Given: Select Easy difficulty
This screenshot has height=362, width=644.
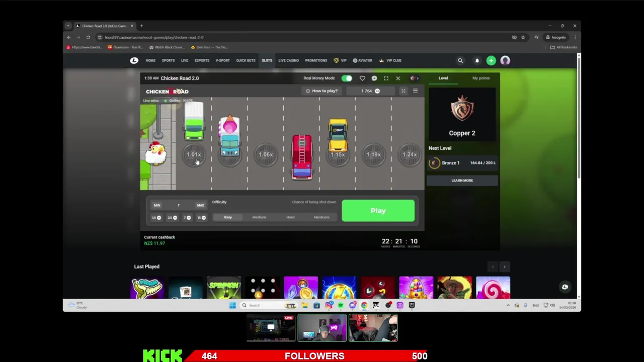Looking at the screenshot, I should point(228,217).
